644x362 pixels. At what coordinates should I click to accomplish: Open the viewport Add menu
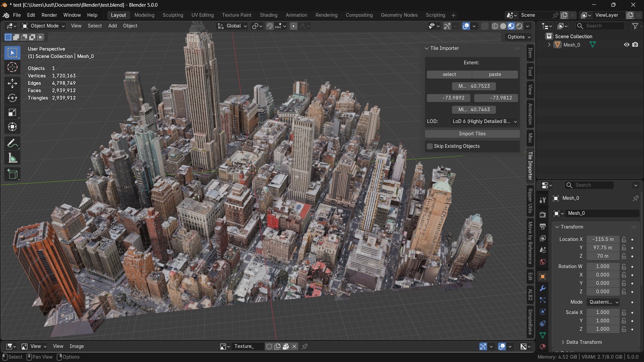(x=112, y=26)
